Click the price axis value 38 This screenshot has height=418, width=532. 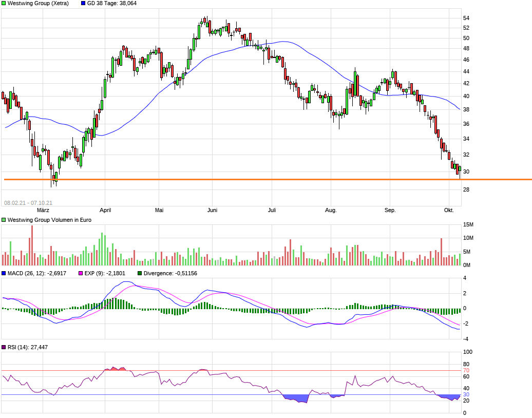pos(466,109)
